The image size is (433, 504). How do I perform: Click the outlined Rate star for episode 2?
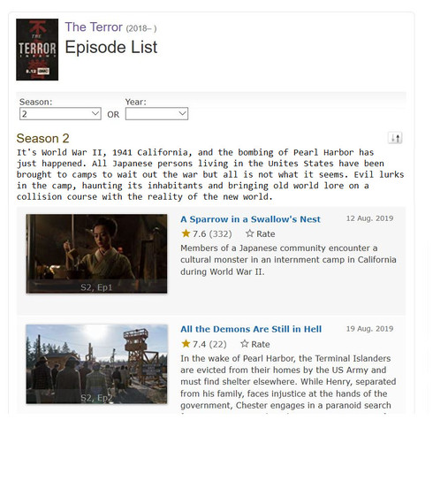point(245,344)
